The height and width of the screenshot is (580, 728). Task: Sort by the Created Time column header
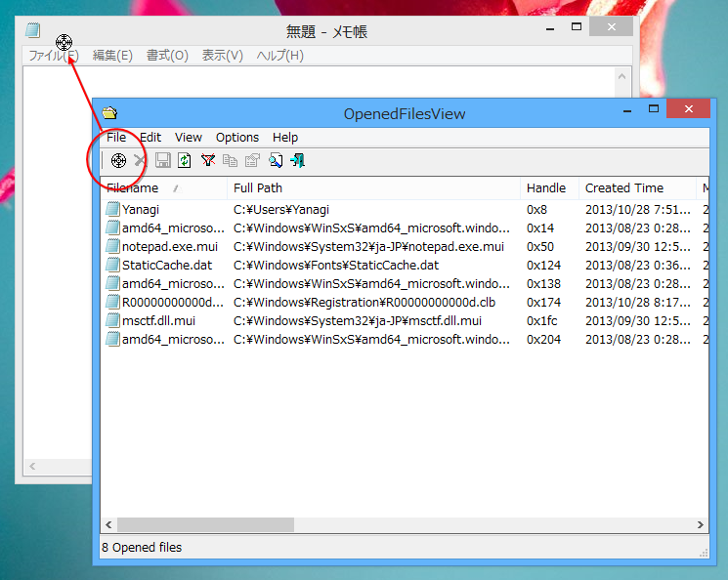click(638, 187)
